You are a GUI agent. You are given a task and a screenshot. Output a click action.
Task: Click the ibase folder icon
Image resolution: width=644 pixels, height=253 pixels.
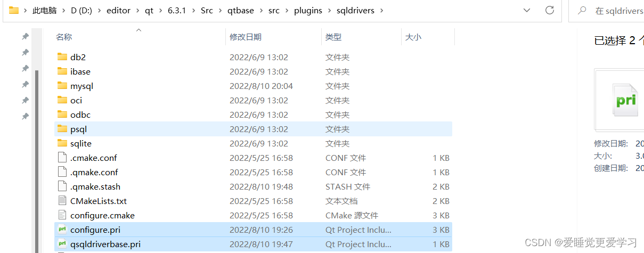tap(62, 71)
